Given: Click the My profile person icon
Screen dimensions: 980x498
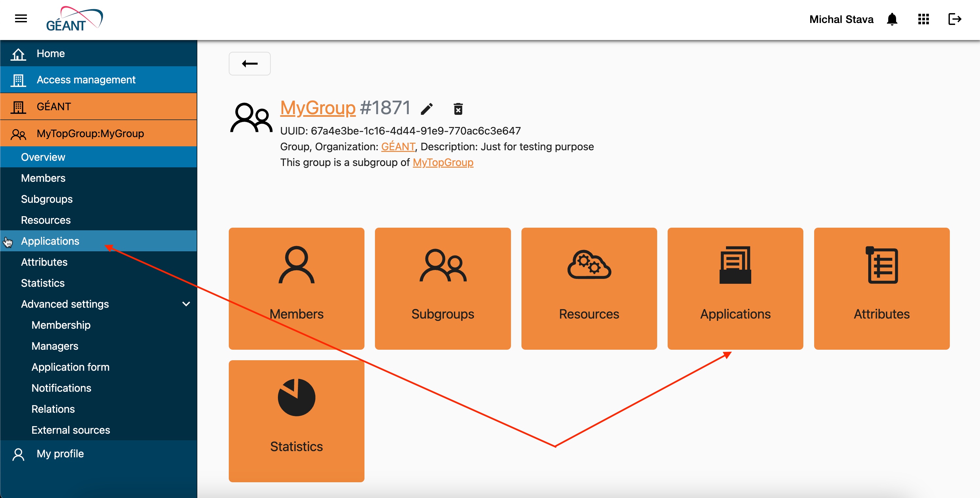Looking at the screenshot, I should [x=18, y=454].
